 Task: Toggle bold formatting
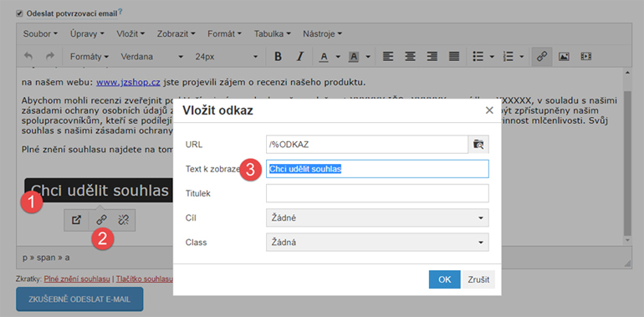point(278,57)
